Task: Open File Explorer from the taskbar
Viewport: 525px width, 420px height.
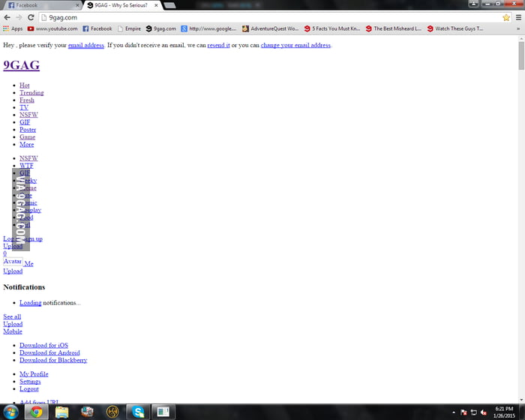Action: [x=61, y=412]
